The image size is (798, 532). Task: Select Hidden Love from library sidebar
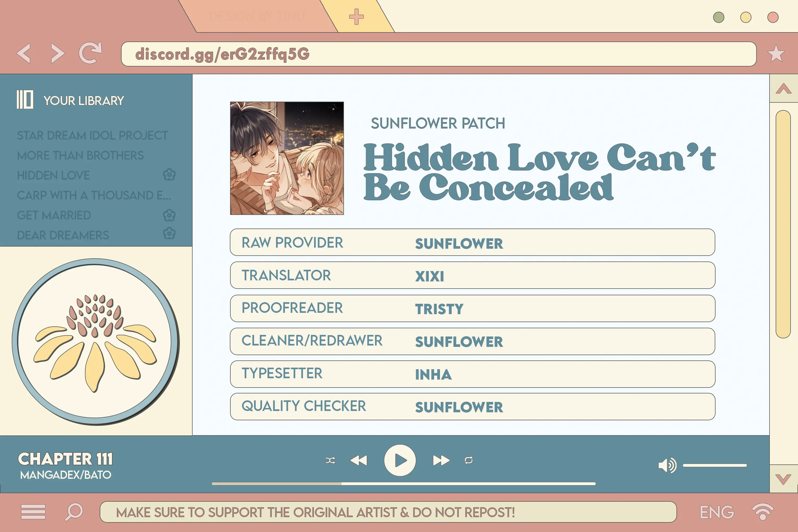pyautogui.click(x=54, y=174)
